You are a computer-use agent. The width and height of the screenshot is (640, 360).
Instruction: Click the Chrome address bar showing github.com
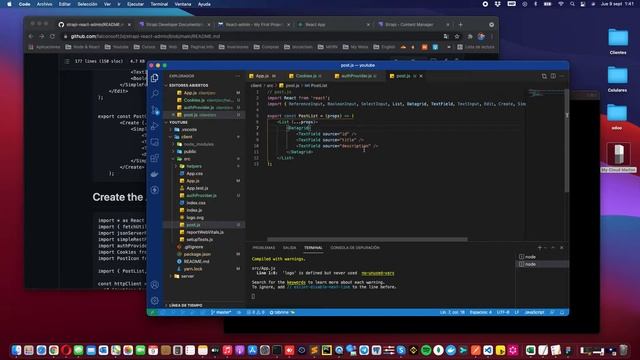[253, 36]
